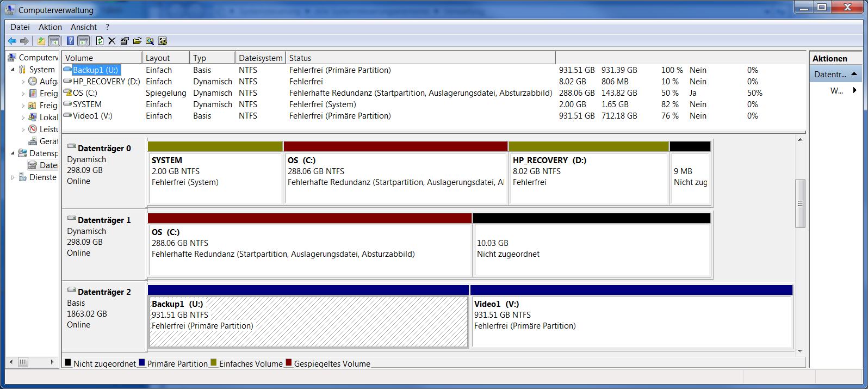
Task: Select HP_RECOVERY (D:) in the volume list
Action: click(107, 81)
